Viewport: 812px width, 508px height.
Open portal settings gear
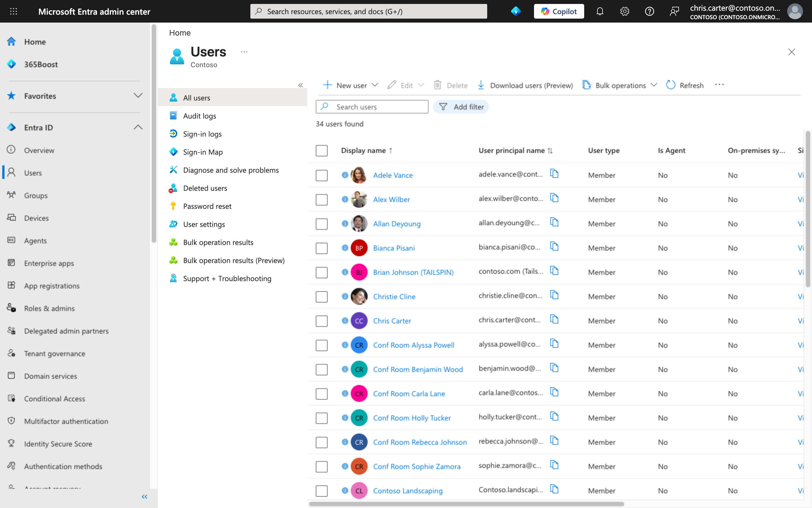click(625, 11)
